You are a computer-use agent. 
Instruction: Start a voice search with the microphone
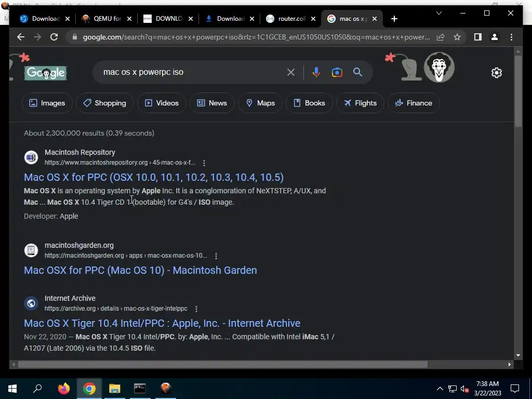coord(316,72)
